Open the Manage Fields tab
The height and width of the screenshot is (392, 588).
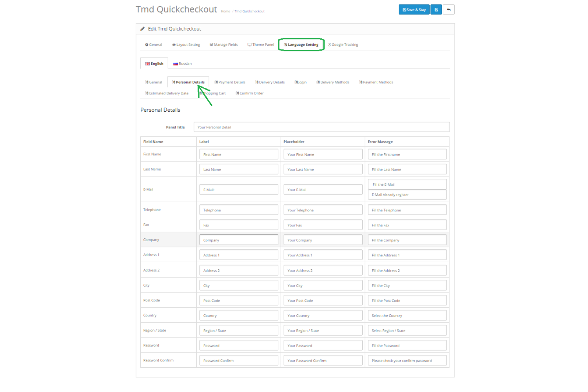[224, 45]
